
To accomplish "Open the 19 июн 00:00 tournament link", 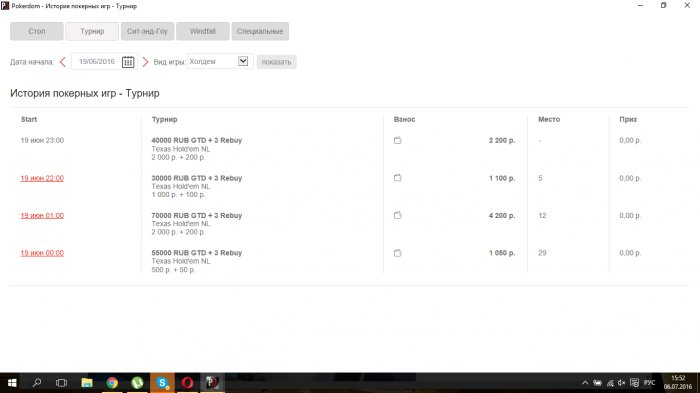I will pyautogui.click(x=42, y=253).
